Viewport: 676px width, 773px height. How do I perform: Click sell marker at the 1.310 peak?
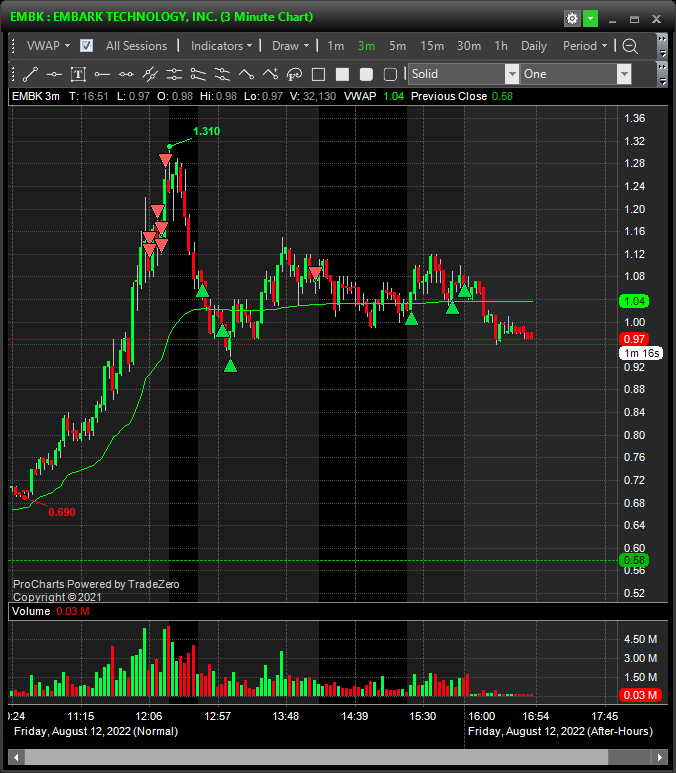165,160
